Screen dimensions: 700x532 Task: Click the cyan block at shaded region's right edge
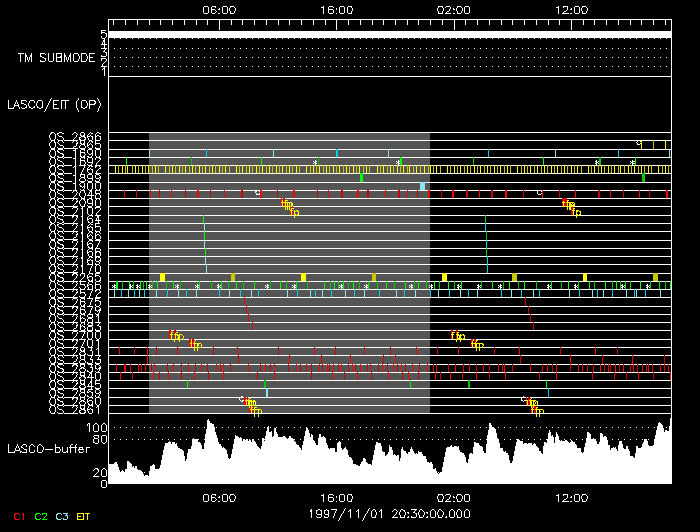click(x=423, y=187)
